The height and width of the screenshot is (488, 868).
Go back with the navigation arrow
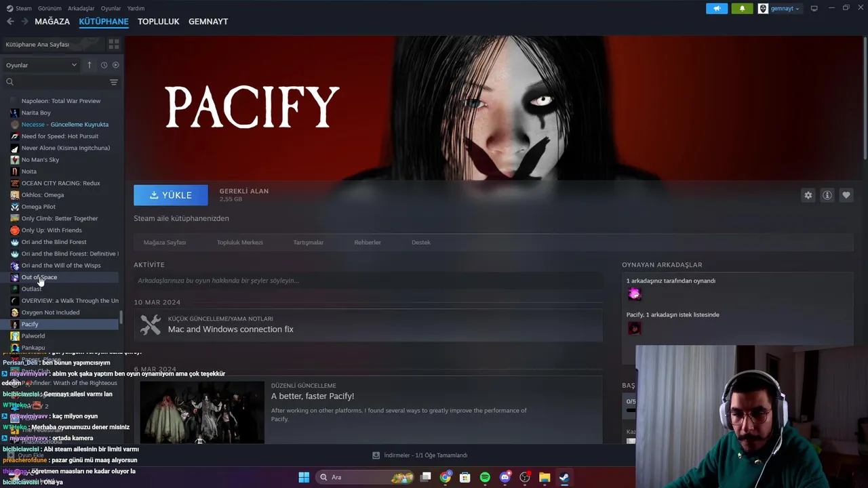(10, 22)
